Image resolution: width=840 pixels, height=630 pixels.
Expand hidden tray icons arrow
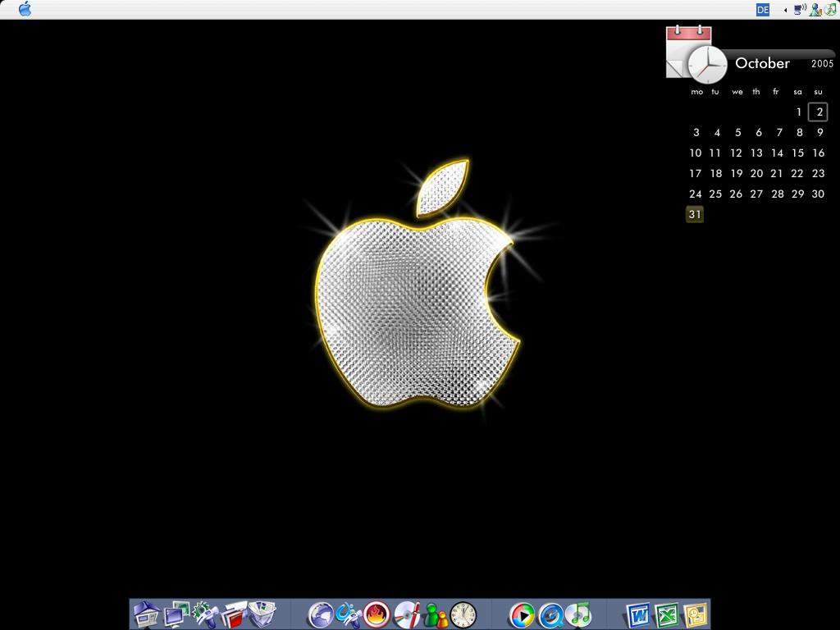click(x=785, y=10)
